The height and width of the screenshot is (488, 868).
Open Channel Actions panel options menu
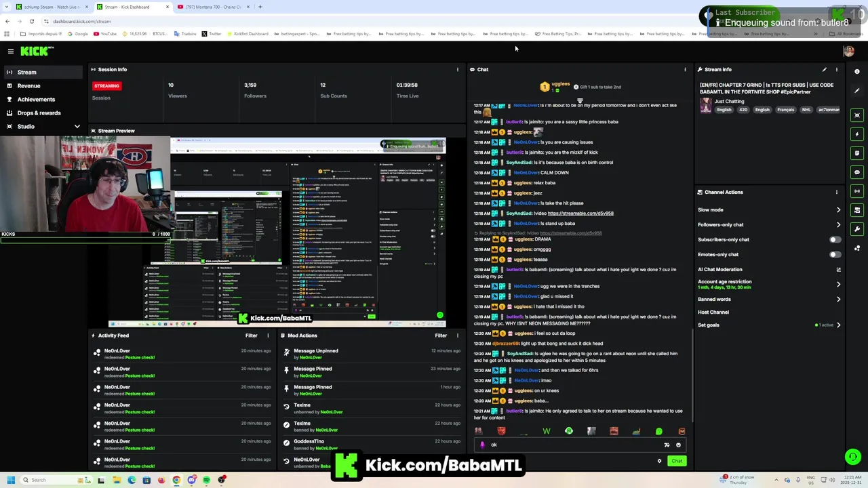(837, 192)
